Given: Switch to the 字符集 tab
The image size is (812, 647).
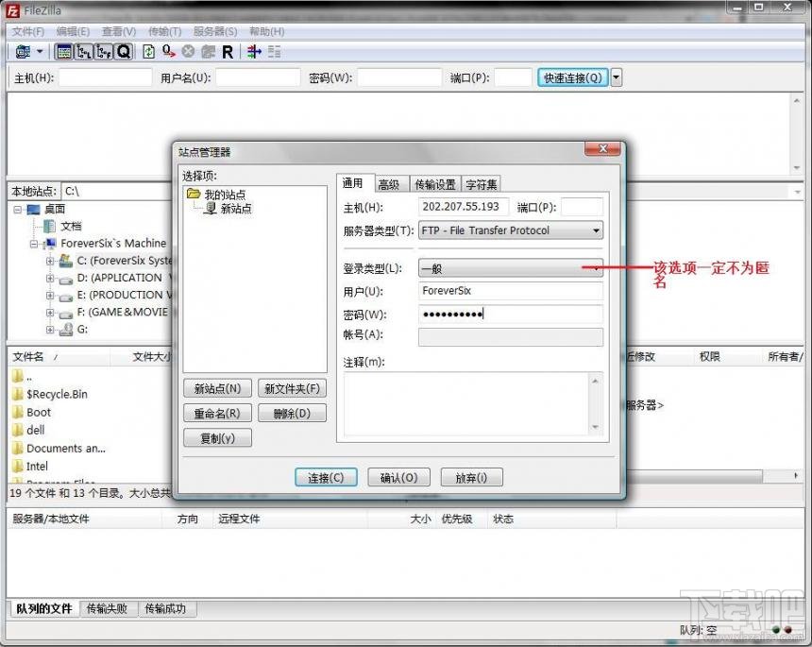Looking at the screenshot, I should [482, 184].
